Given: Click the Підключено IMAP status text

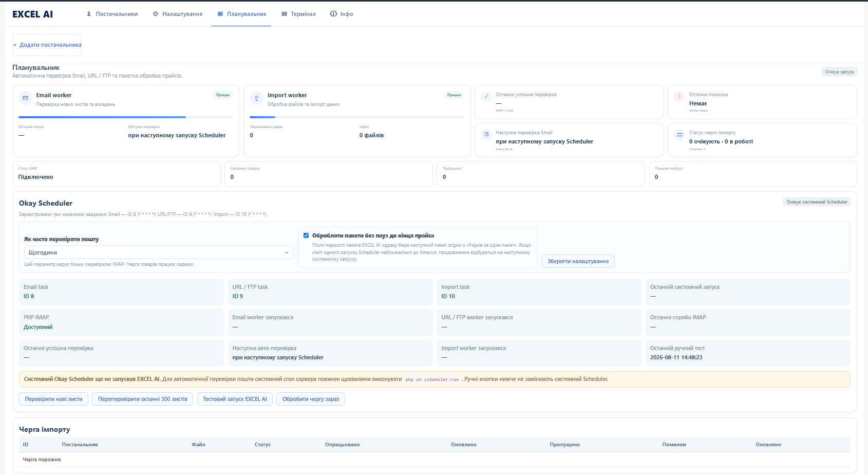Looking at the screenshot, I should point(36,177).
